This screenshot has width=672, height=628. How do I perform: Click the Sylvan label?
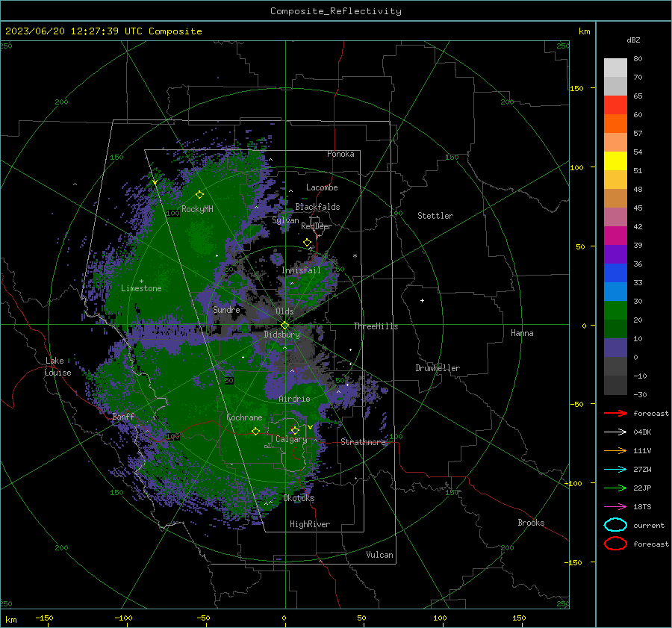[x=285, y=220]
